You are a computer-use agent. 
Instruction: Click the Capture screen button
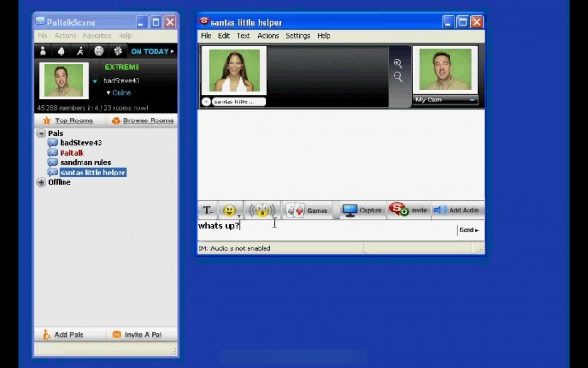click(x=362, y=211)
